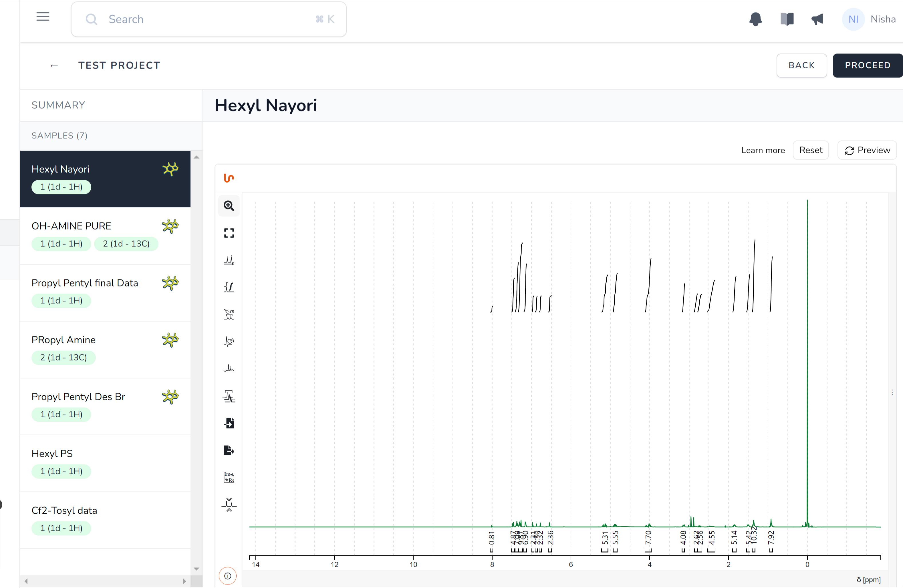903x588 pixels.
Task: Go back using the arrow beside TEST PROJECT
Action: click(x=54, y=65)
